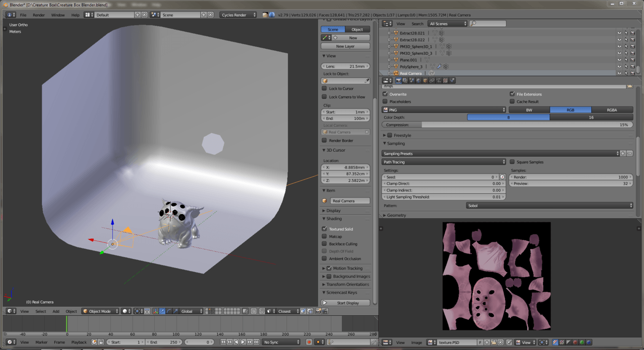Open the Object properties tab (orange cube)
This screenshot has width=644, height=350.
click(425, 80)
